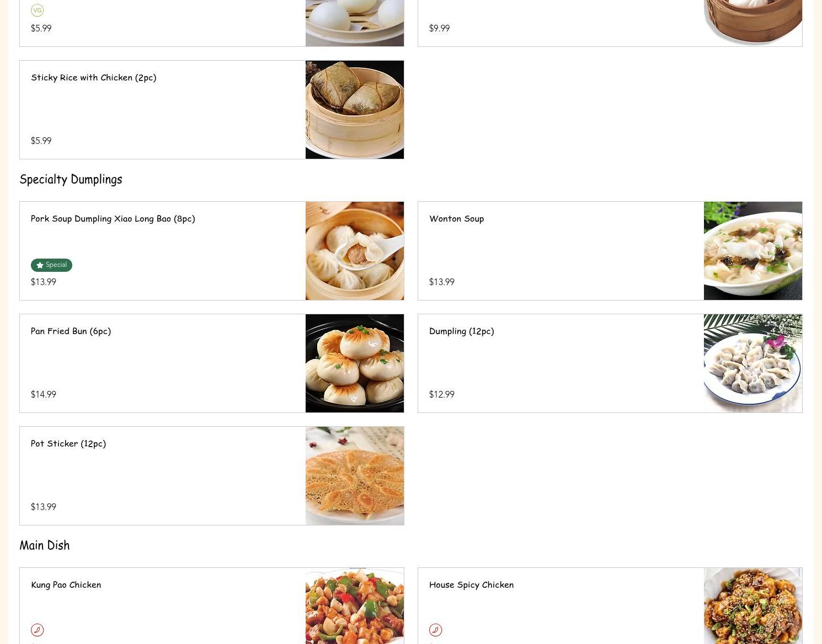View the Wonton Soup image

tap(753, 251)
